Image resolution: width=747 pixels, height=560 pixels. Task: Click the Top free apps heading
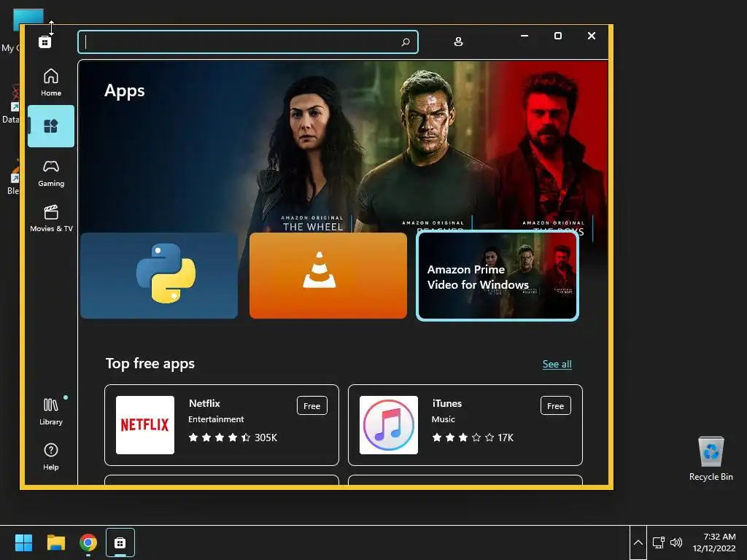pyautogui.click(x=150, y=363)
